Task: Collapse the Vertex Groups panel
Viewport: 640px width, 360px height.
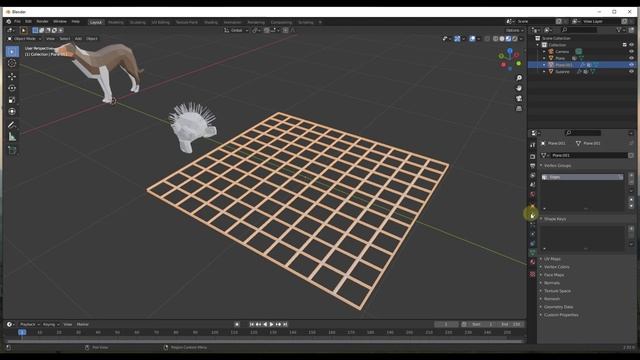Action: 557,166
